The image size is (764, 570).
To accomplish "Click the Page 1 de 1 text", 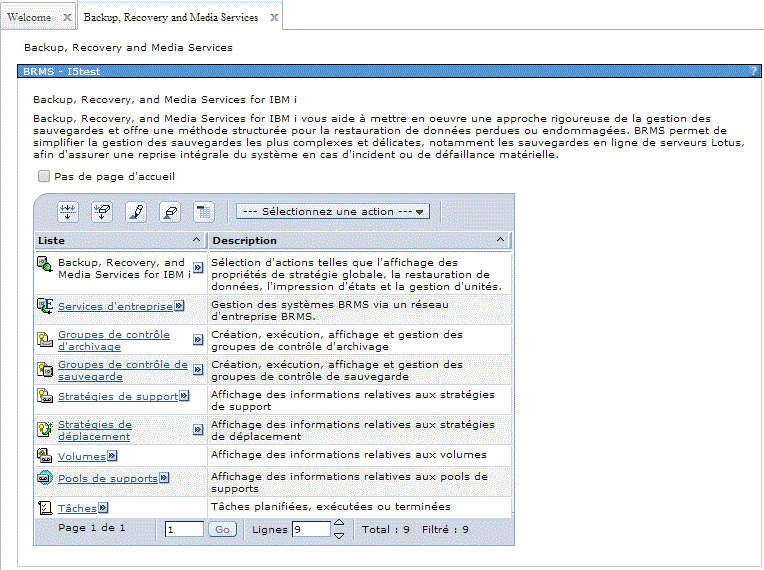I will click(x=92, y=528).
